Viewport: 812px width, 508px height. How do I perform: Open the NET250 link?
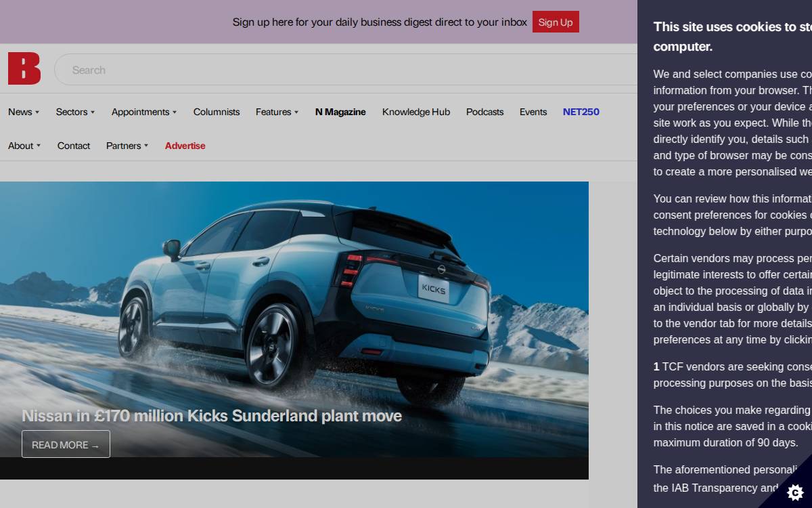(x=581, y=112)
